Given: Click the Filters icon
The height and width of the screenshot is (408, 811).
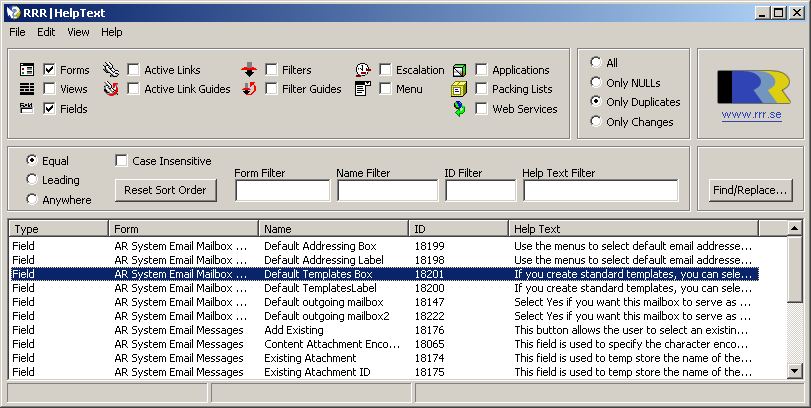Looking at the screenshot, I should click(x=249, y=70).
